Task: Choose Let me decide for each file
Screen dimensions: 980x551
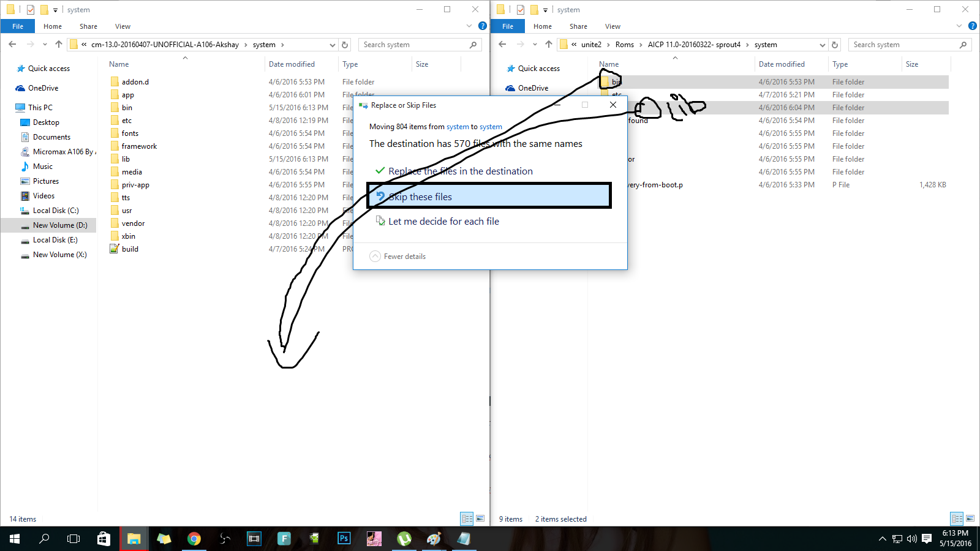Action: pos(443,221)
